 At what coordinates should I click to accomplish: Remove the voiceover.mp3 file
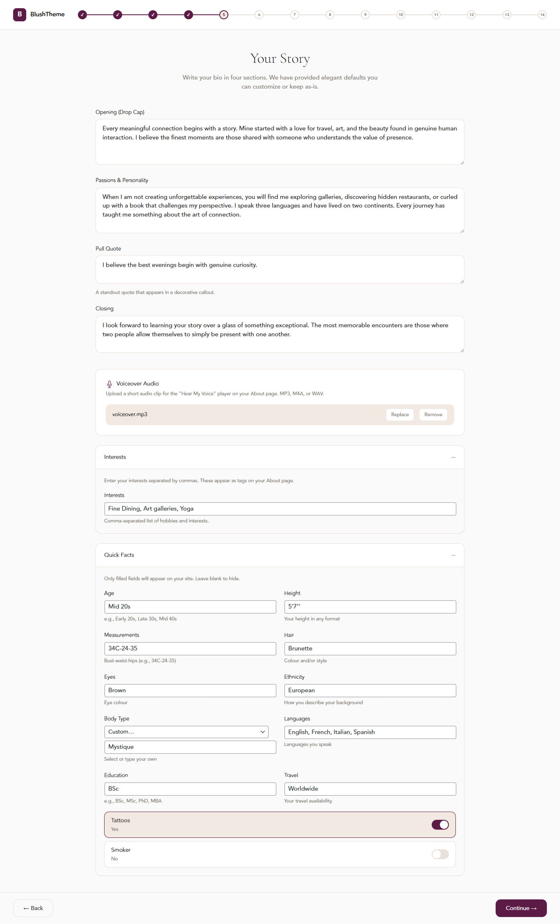(433, 415)
